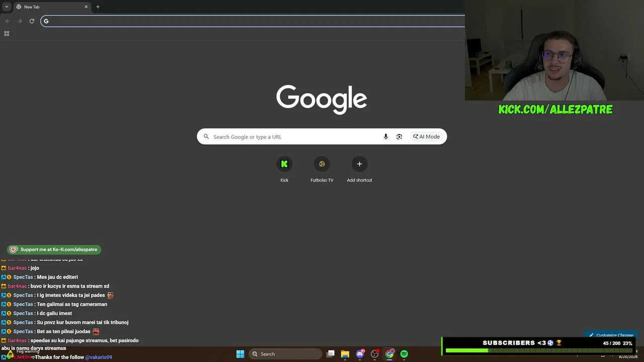
Task: Click the Windows taskbar Search box
Action: [x=286, y=354]
